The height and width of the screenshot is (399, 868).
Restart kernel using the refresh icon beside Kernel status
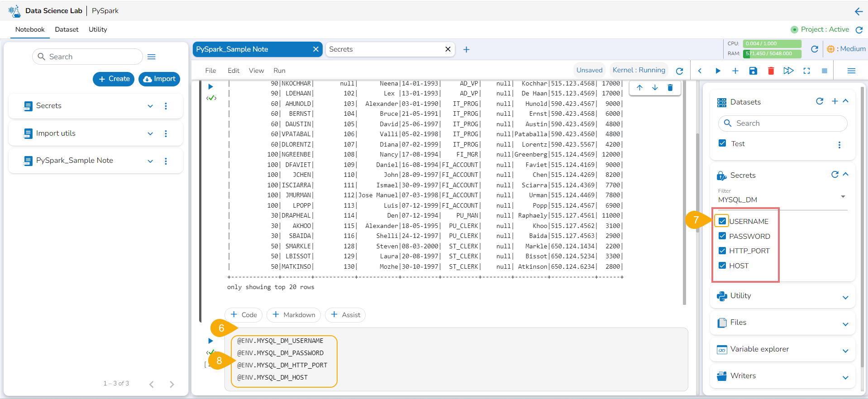pos(679,71)
